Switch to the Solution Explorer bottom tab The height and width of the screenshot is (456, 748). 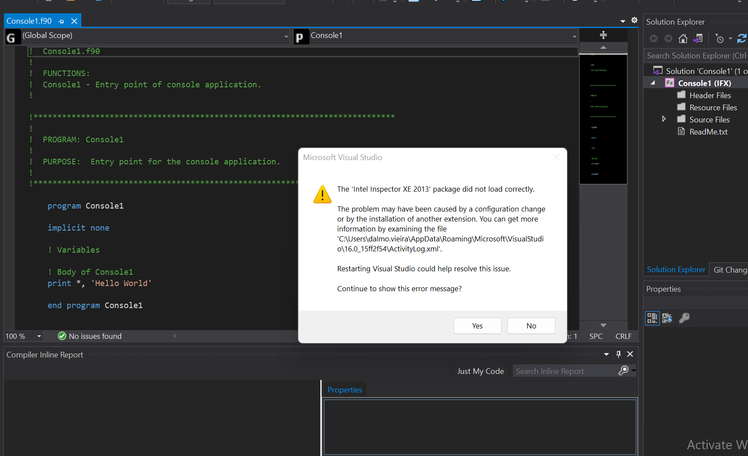click(675, 269)
